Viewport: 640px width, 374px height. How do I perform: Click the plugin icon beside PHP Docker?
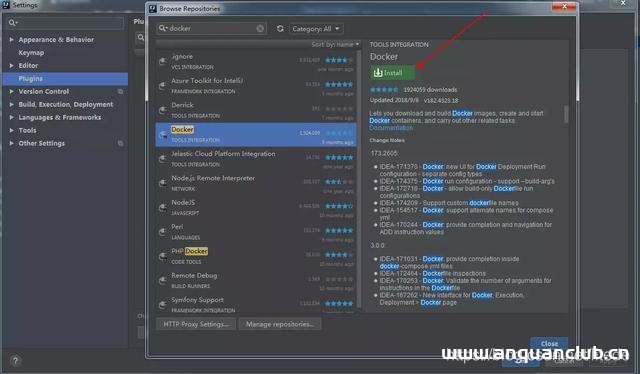click(x=162, y=256)
